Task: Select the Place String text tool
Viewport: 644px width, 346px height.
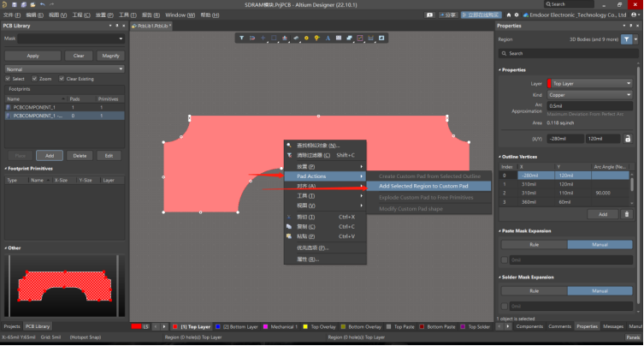Action: point(328,38)
